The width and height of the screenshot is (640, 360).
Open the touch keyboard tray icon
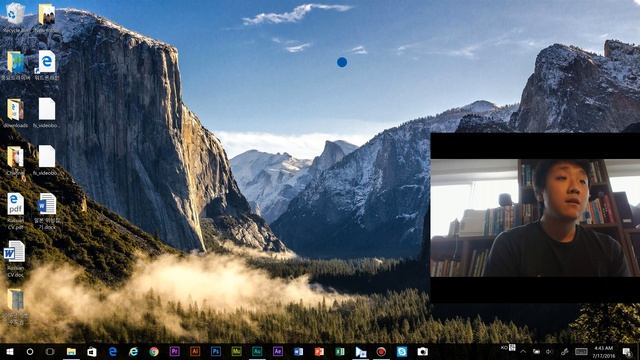point(581,351)
